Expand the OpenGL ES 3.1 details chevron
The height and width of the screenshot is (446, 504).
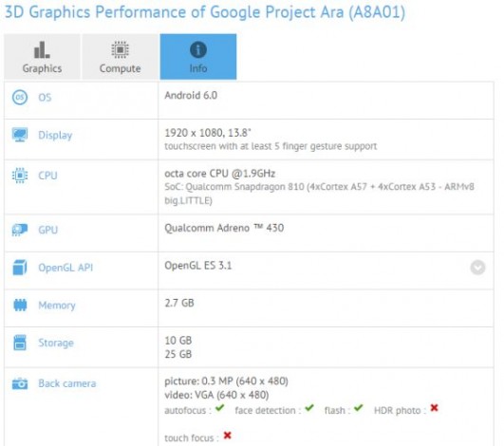(x=477, y=268)
